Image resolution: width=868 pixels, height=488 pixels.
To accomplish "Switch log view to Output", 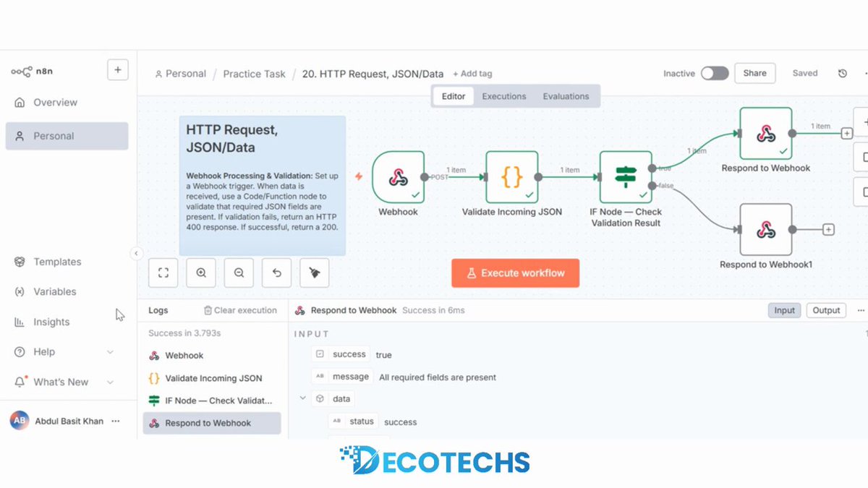I will tap(826, 310).
